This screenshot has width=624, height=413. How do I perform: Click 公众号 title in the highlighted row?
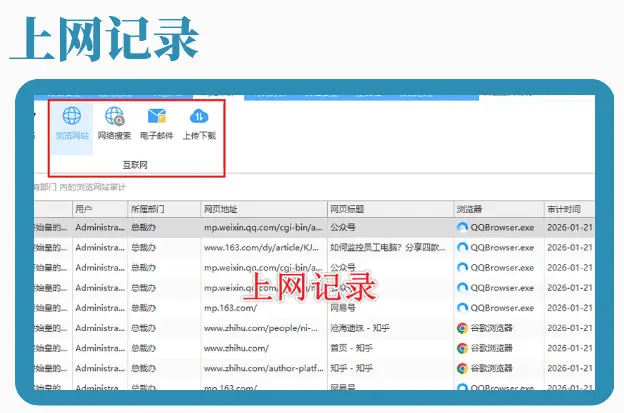click(343, 228)
